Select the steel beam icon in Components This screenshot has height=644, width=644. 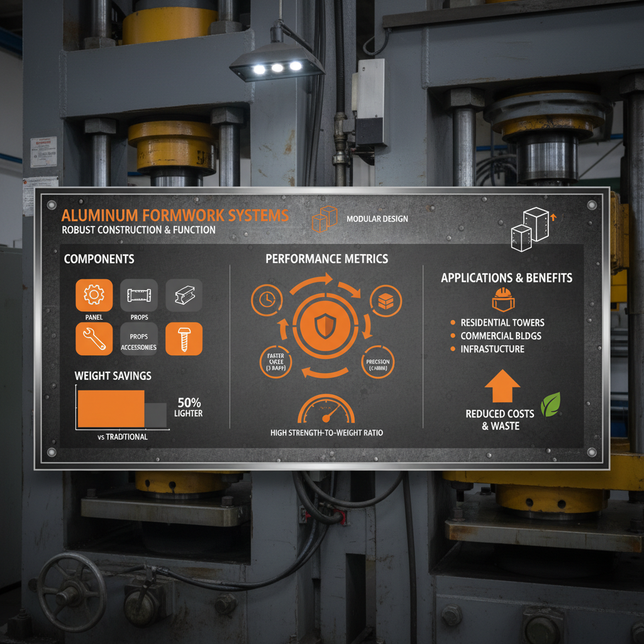(184, 294)
